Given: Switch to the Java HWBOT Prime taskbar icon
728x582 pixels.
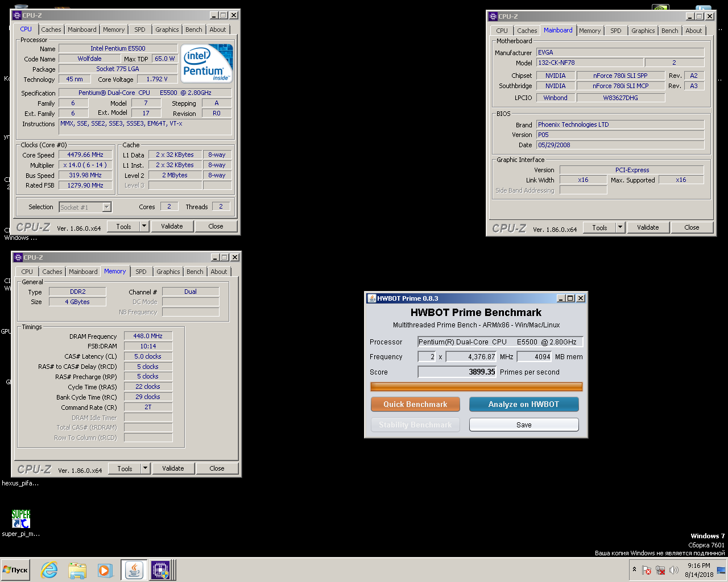Looking at the screenshot, I should 134,570.
